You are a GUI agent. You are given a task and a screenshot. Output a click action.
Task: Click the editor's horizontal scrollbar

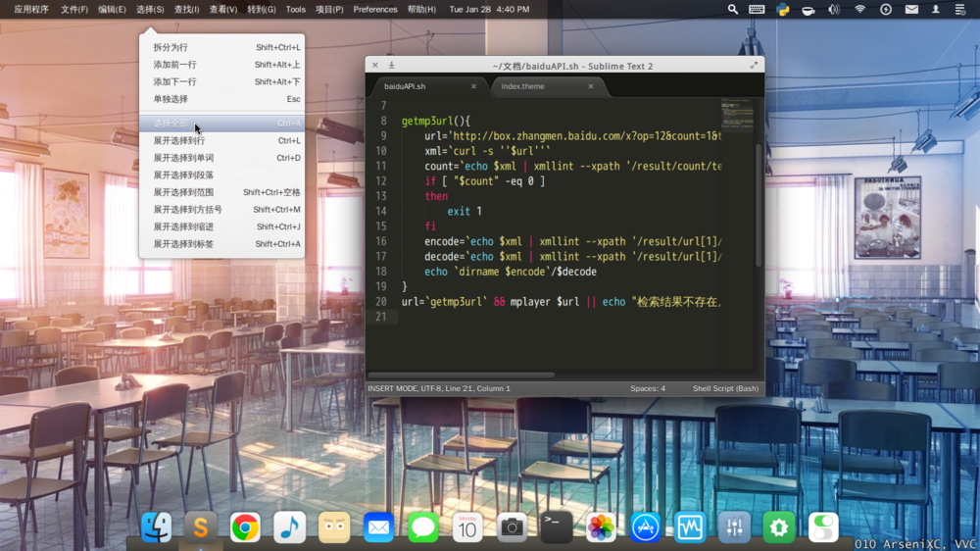pos(461,375)
